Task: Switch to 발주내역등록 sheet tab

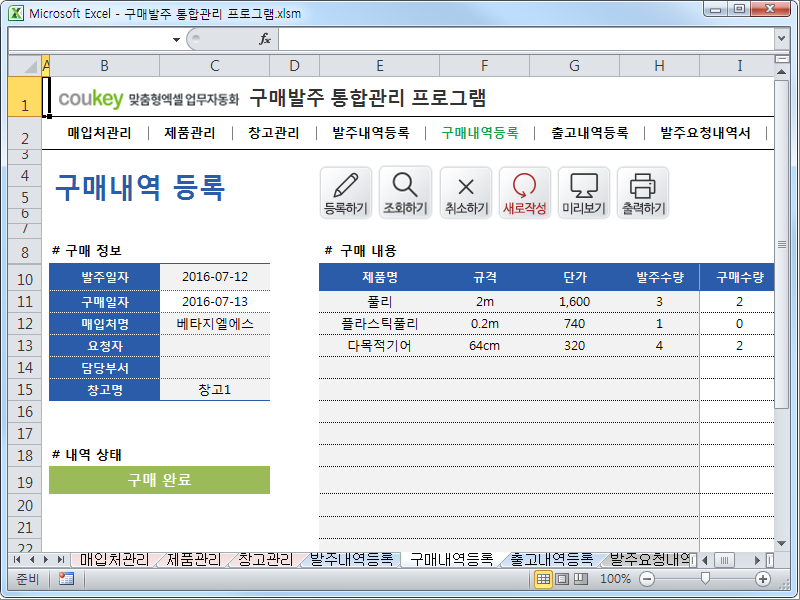Action: [352, 560]
